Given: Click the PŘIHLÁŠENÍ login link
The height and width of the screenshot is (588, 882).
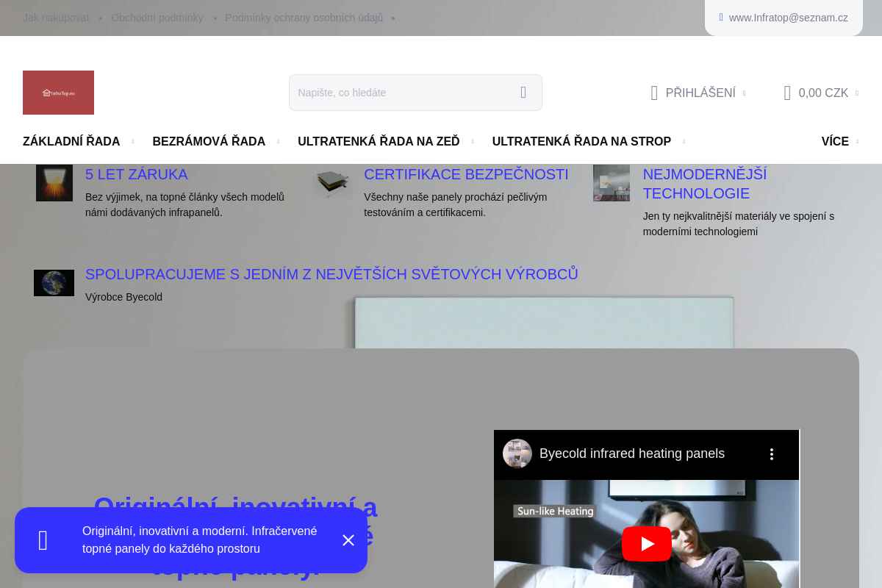Looking at the screenshot, I should pyautogui.click(x=700, y=93).
